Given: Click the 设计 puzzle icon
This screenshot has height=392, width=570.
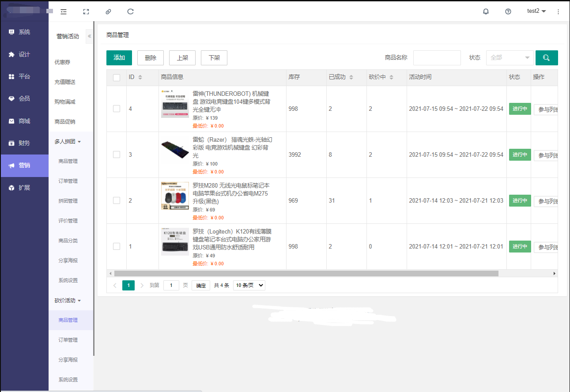Looking at the screenshot, I should pos(11,54).
